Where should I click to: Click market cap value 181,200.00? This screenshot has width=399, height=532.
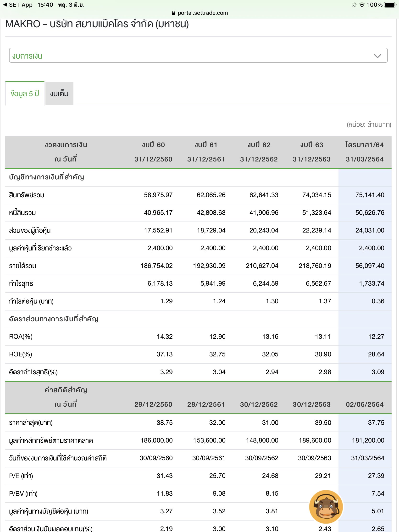coord(368,440)
